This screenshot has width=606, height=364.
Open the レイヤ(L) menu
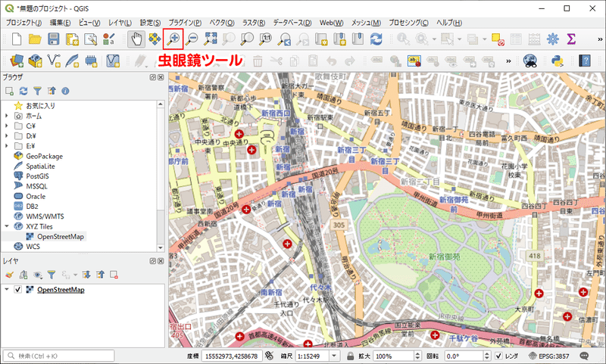(x=120, y=23)
